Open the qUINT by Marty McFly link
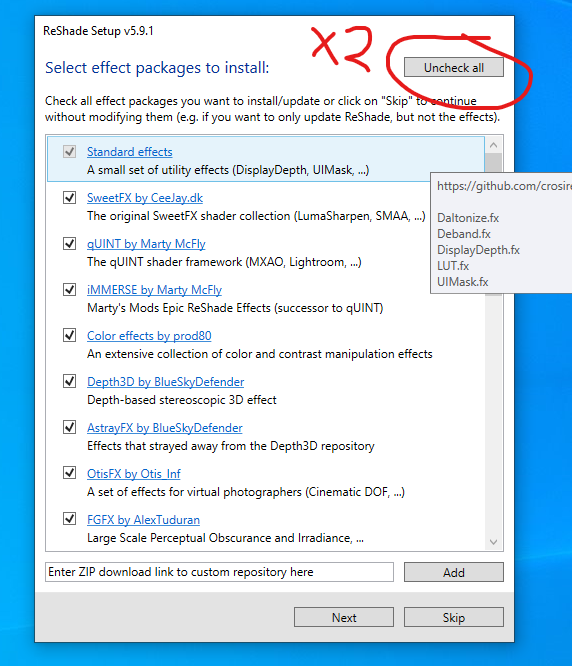 (x=146, y=244)
